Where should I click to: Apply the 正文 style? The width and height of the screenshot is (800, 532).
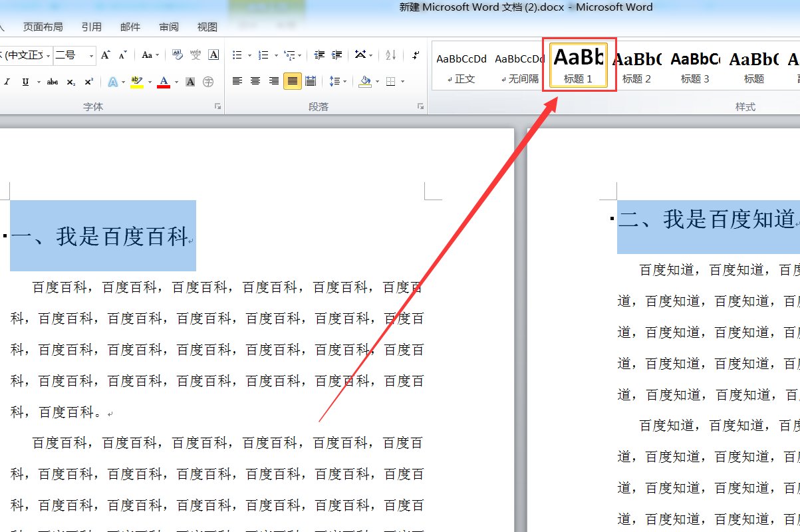462,66
